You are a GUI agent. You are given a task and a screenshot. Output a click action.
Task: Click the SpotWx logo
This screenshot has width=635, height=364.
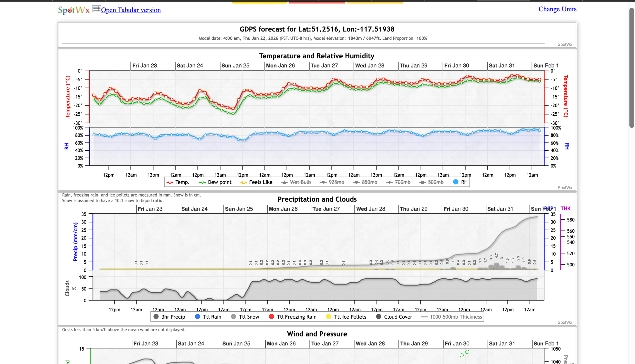coord(74,10)
